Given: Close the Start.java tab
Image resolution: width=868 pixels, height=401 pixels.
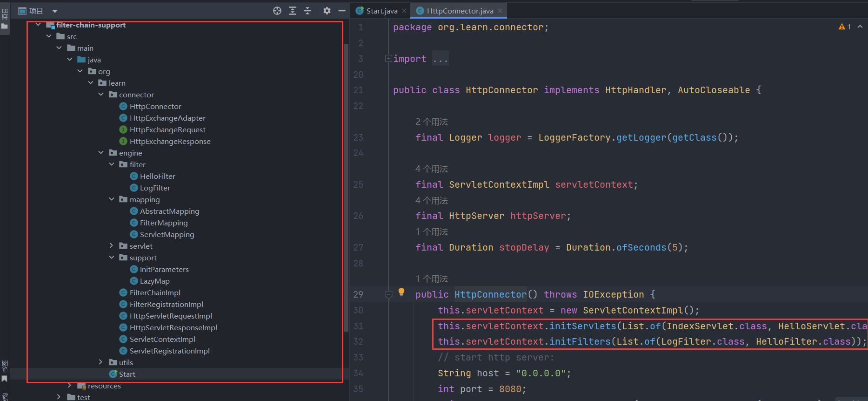Looking at the screenshot, I should pyautogui.click(x=404, y=11).
